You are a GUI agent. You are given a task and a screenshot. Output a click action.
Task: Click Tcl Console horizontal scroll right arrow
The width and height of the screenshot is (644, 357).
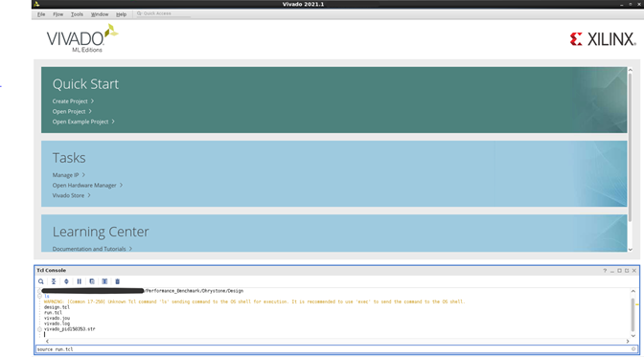click(628, 342)
